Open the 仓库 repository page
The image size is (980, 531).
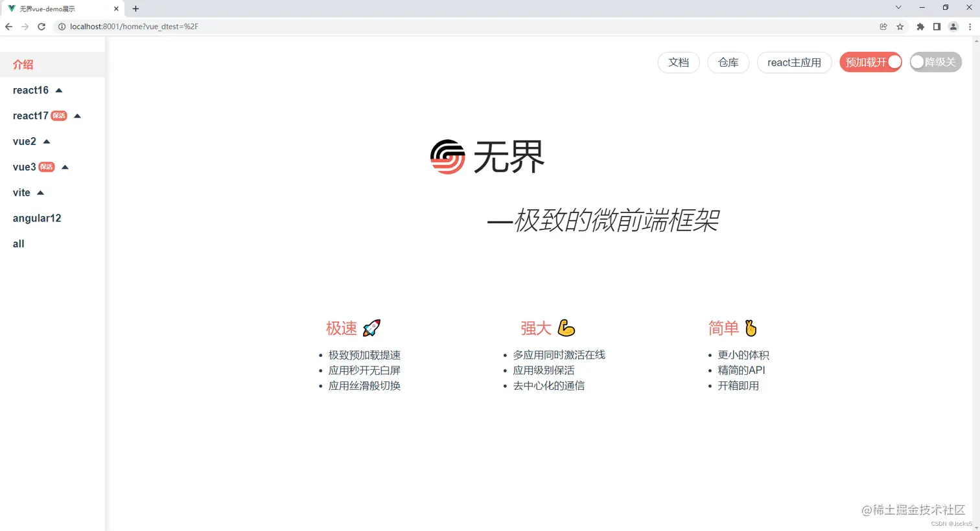point(728,62)
